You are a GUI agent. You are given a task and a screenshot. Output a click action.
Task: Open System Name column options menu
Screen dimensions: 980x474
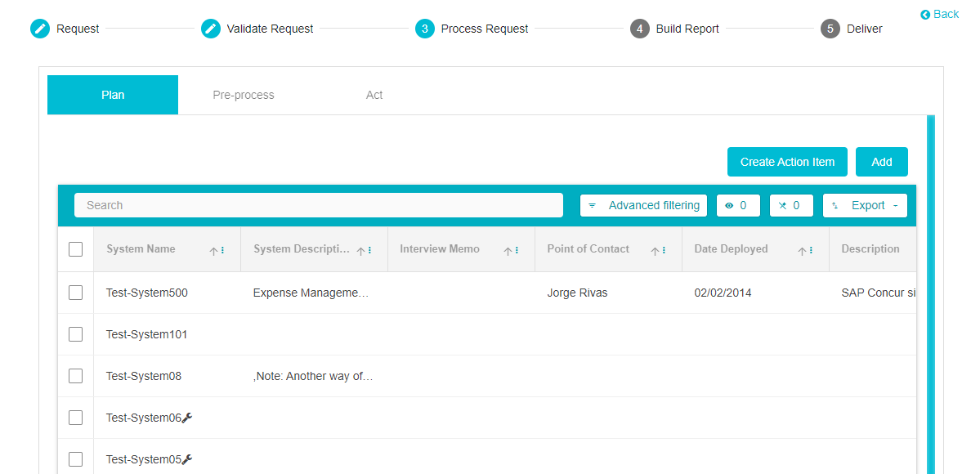tap(222, 250)
